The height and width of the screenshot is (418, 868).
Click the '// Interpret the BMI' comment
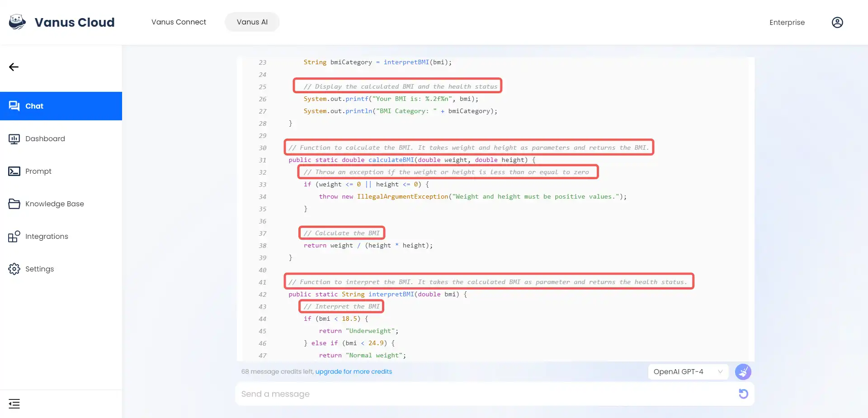[x=342, y=306]
